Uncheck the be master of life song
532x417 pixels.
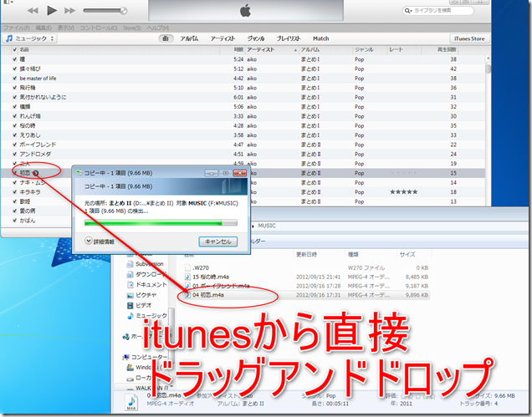click(14, 79)
